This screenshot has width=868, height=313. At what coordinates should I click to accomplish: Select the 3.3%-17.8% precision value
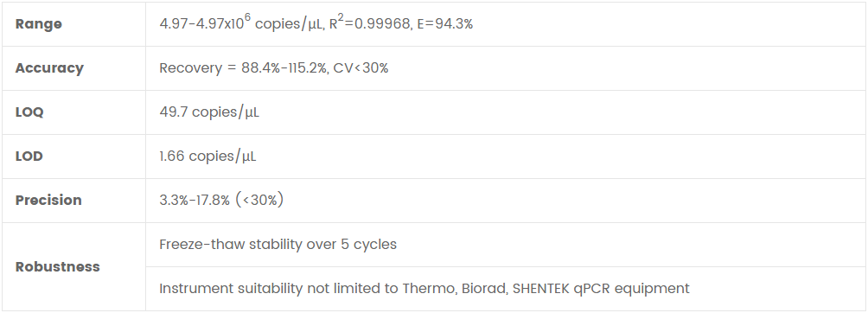coord(195,201)
